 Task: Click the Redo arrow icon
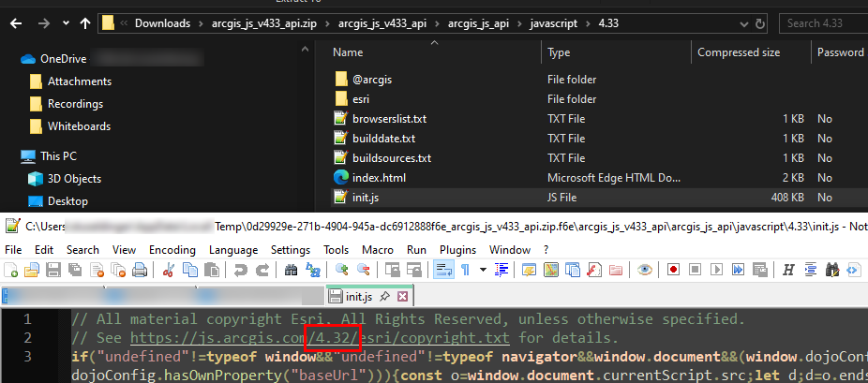pyautogui.click(x=262, y=270)
